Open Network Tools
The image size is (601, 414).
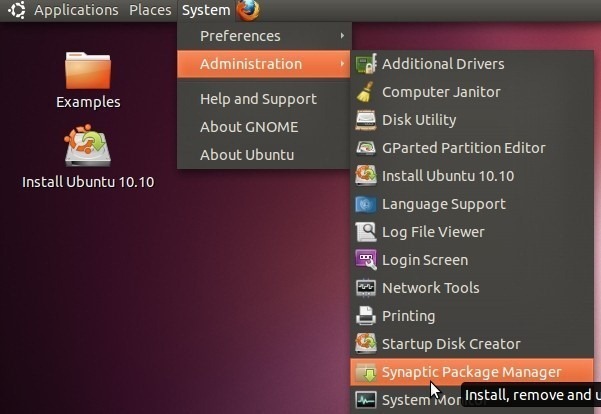430,288
